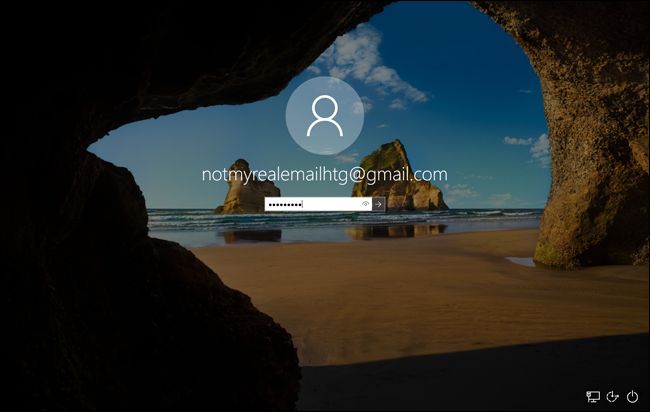
Task: Open the network connection icon
Action: coord(593,397)
